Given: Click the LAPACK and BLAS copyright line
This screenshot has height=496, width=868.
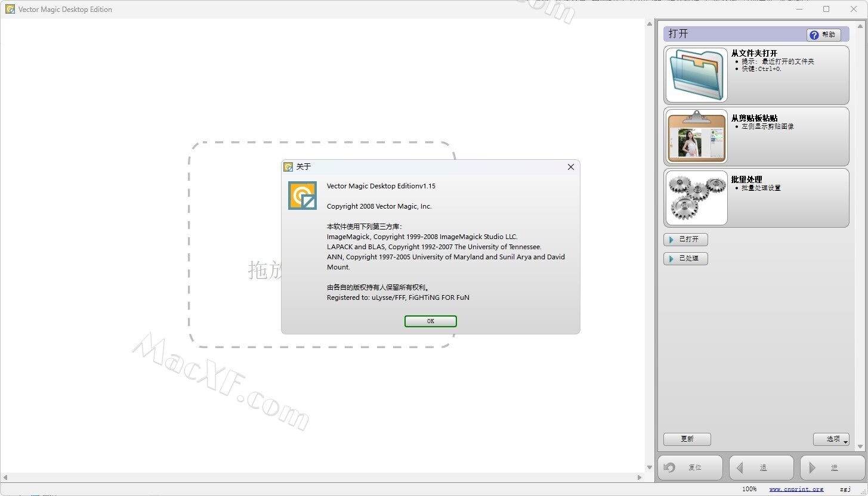Looking at the screenshot, I should [434, 247].
